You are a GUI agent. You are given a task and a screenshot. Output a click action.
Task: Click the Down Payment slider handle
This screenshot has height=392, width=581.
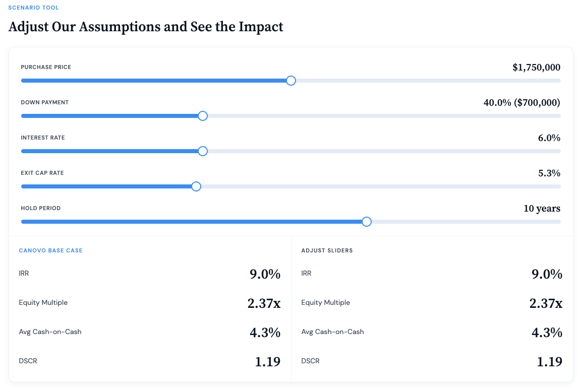tap(203, 116)
